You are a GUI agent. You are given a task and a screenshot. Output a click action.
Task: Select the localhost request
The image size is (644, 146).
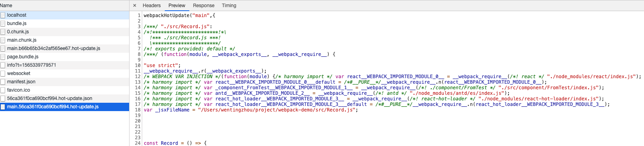click(65, 15)
